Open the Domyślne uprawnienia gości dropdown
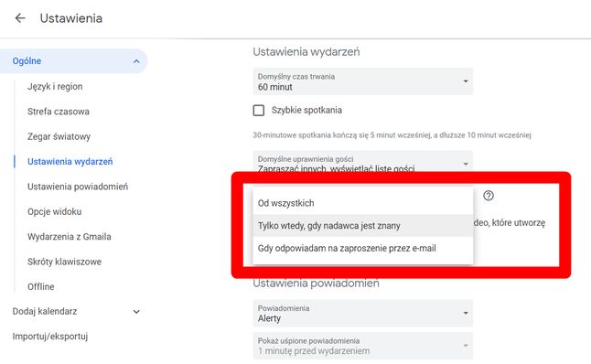 point(362,162)
